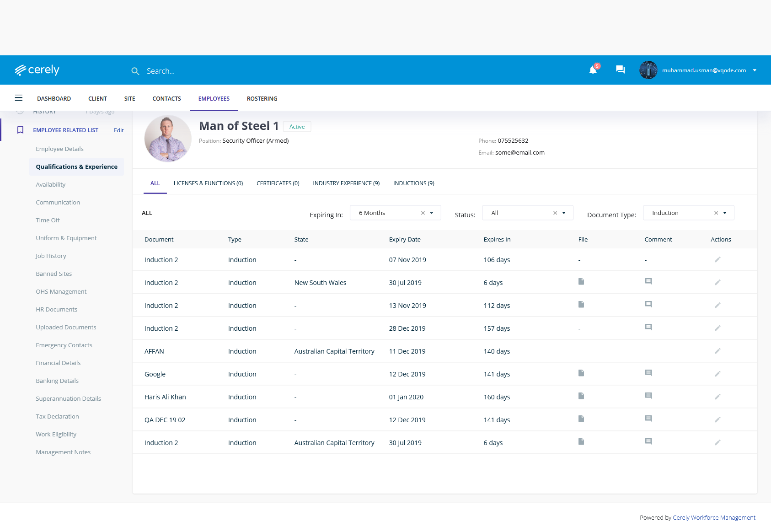
Task: Click Edit link beside Employee Related List
Action: point(119,130)
